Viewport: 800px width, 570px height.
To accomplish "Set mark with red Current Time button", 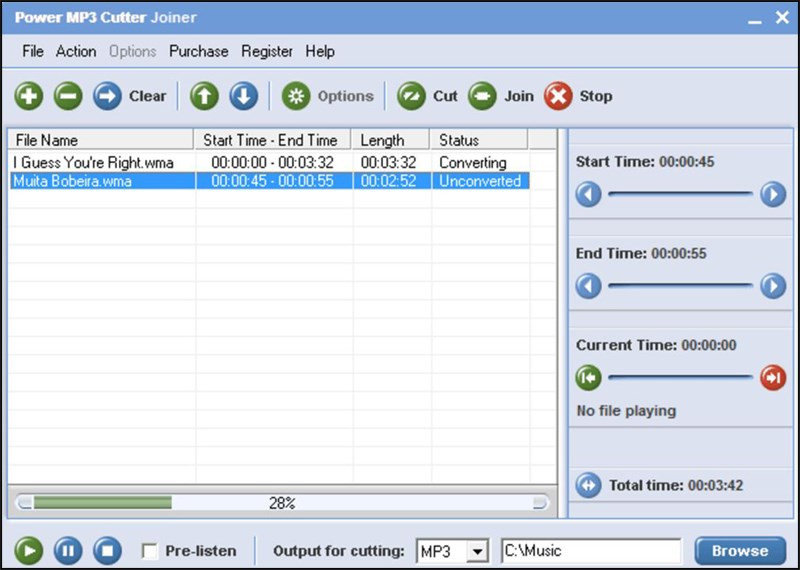I will [773, 378].
